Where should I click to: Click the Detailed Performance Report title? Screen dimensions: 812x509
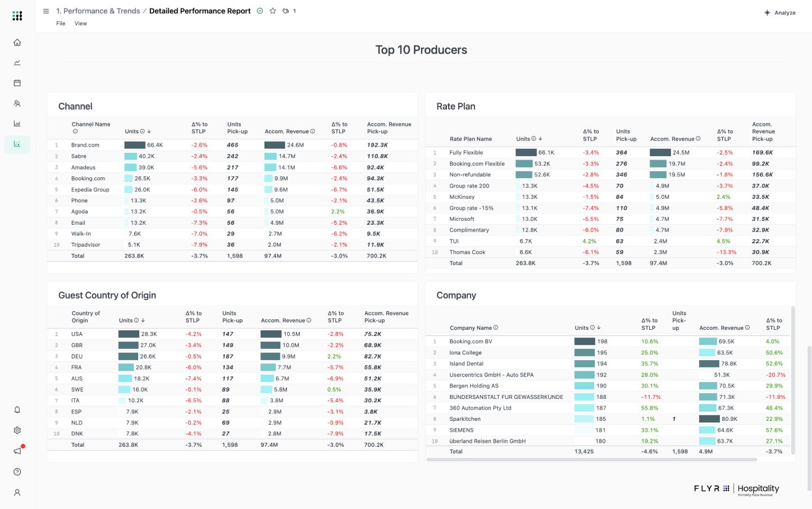200,11
